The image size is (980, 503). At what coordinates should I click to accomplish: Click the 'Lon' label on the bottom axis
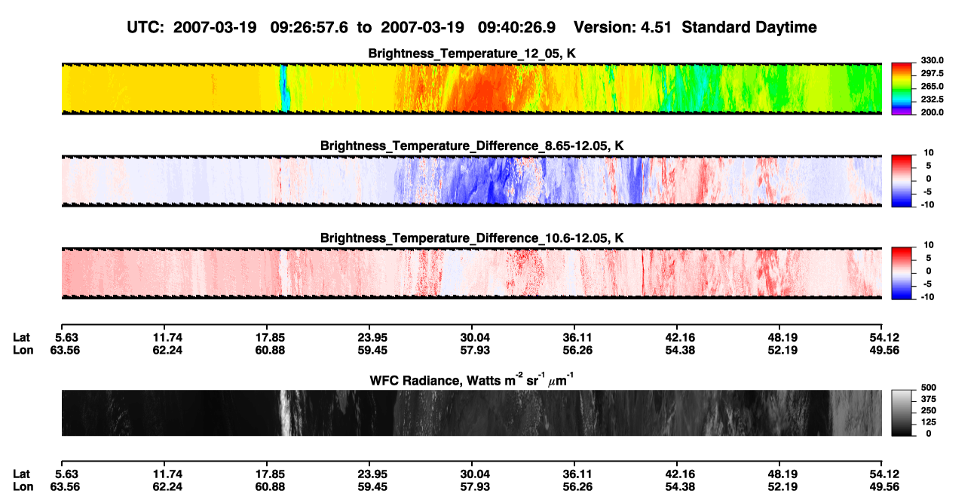tap(22, 487)
